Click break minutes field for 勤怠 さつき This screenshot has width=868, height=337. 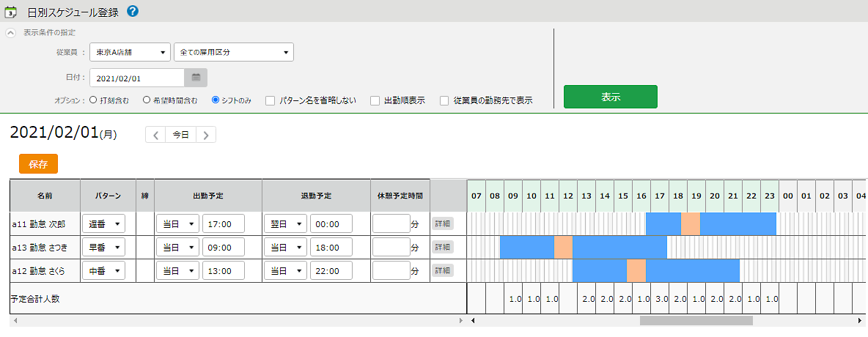click(x=391, y=247)
